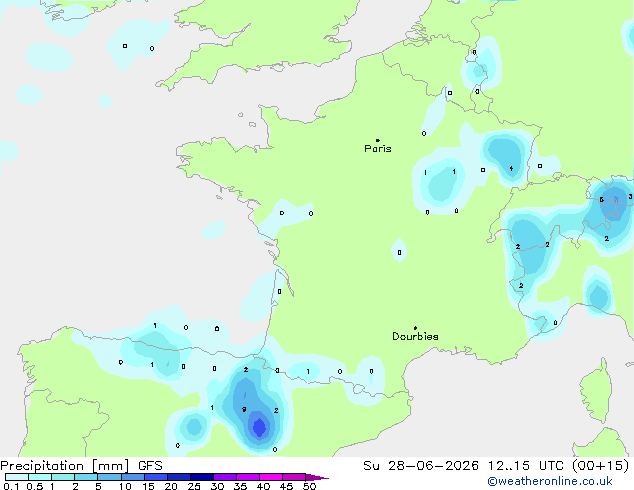Screen dimensions: 634x490
Task: Click the '35' legend scale label
Action: 241,486
